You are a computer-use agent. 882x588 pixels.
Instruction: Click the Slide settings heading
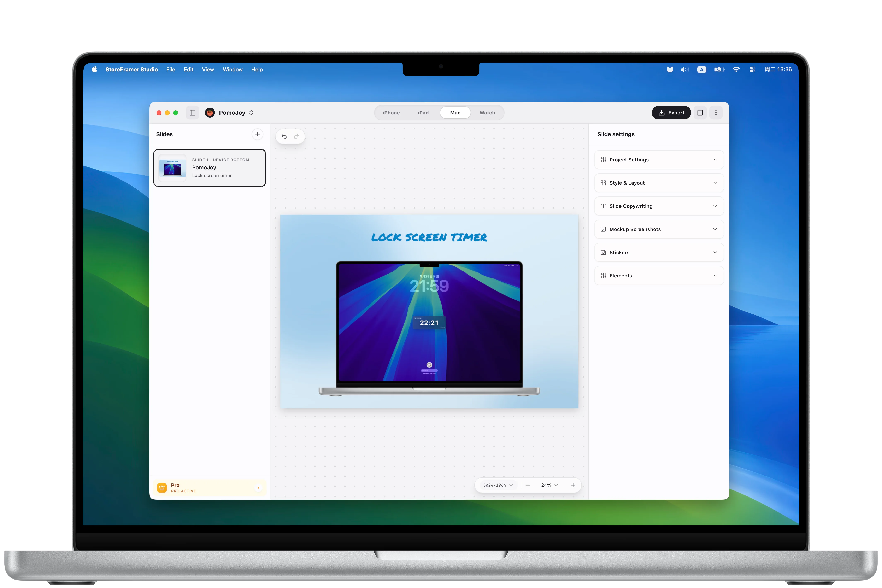pos(616,134)
